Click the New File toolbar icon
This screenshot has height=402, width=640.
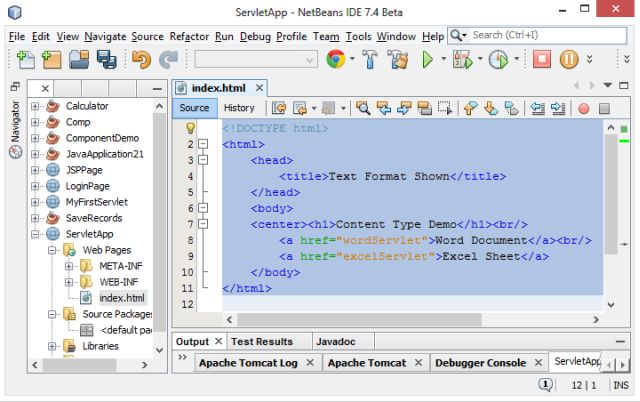25,60
